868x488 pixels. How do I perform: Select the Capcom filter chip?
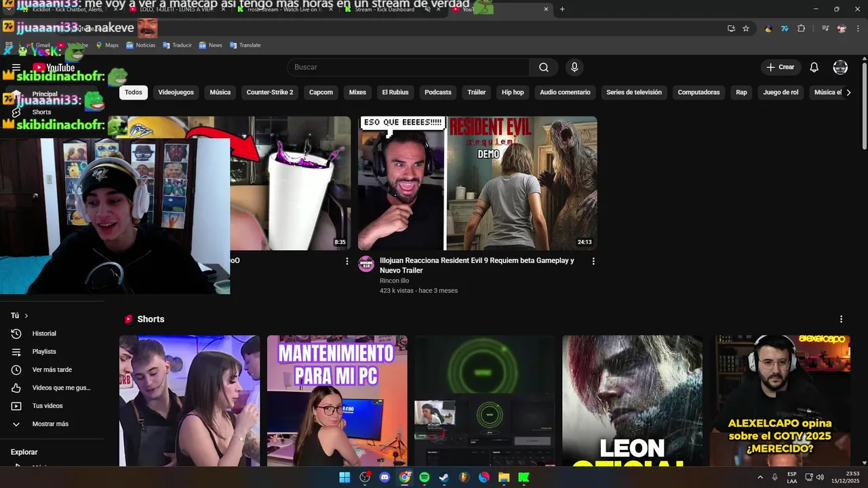[321, 92]
